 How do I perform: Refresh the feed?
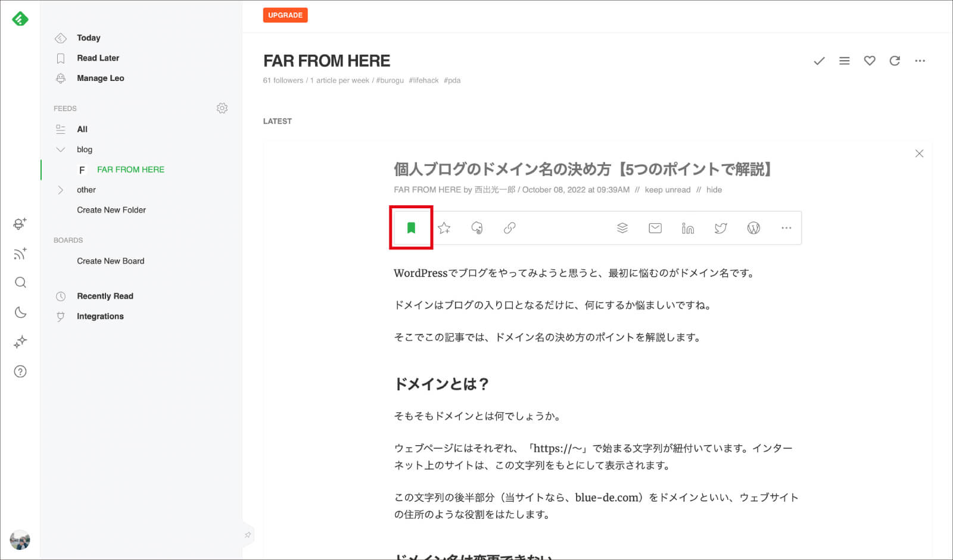click(895, 61)
